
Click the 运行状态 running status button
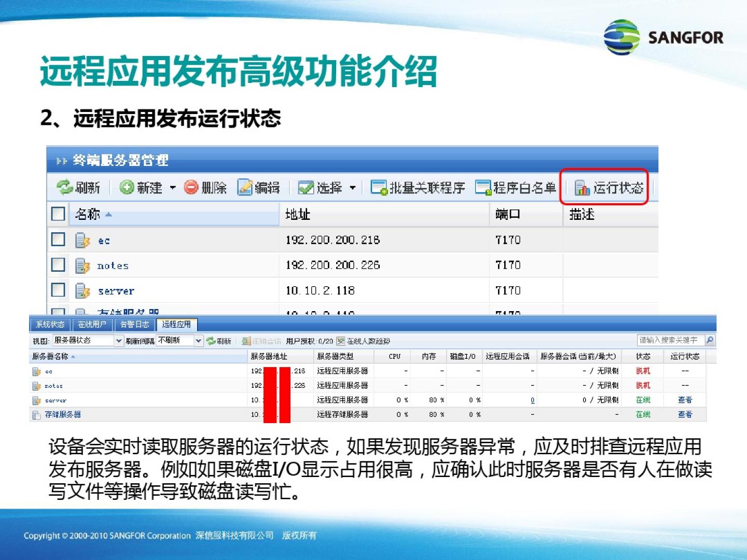point(609,187)
